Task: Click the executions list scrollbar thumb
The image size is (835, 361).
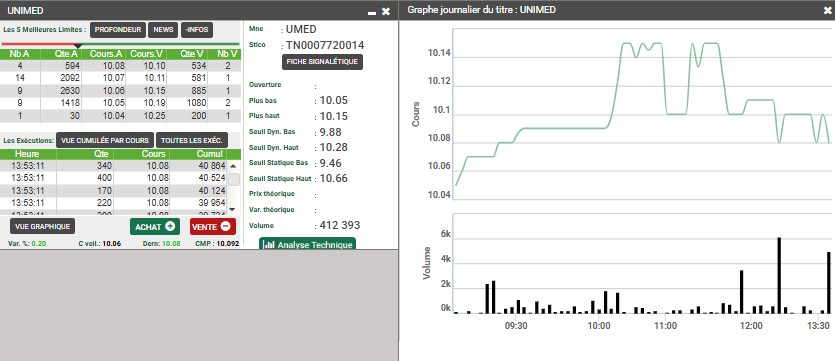Action: click(x=234, y=179)
